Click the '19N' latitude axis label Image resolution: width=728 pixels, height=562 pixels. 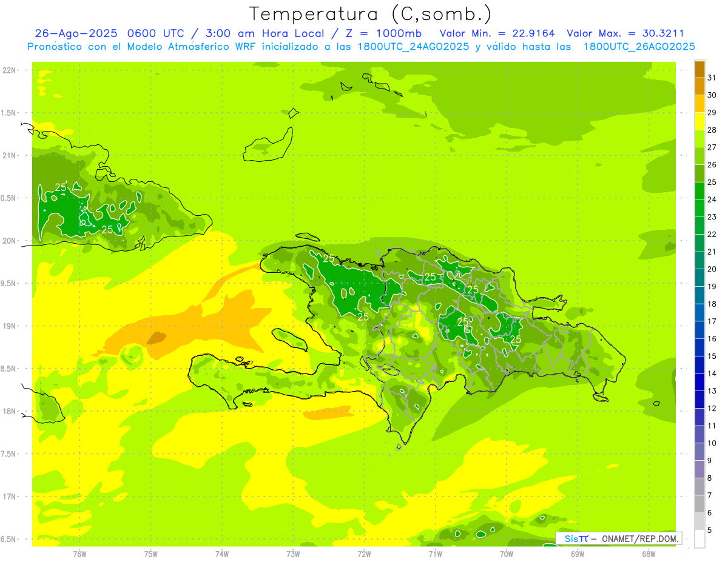(x=10, y=326)
